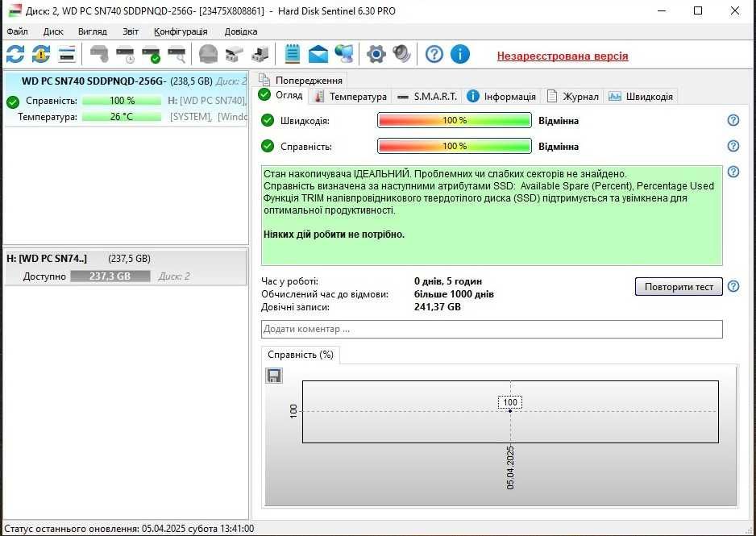Click the 241,37 GB lifetime writes value
Screen dimensions: 756x536
tap(438, 307)
